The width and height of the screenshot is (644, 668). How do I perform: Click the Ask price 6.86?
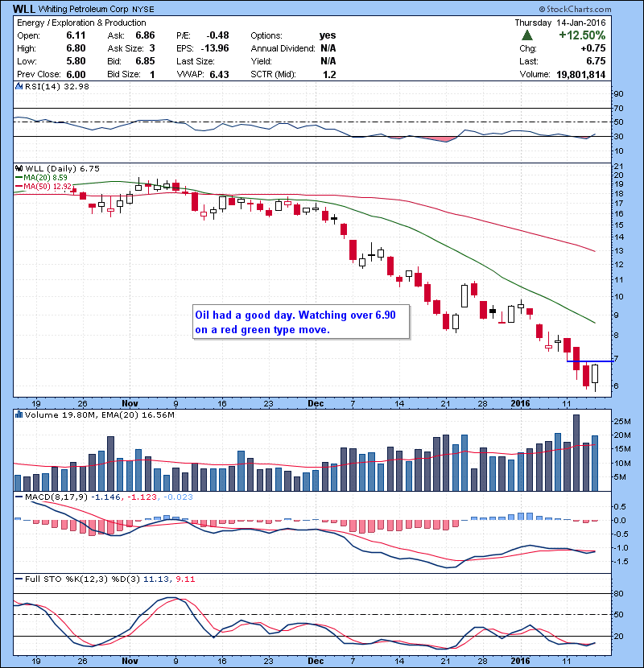(145, 35)
